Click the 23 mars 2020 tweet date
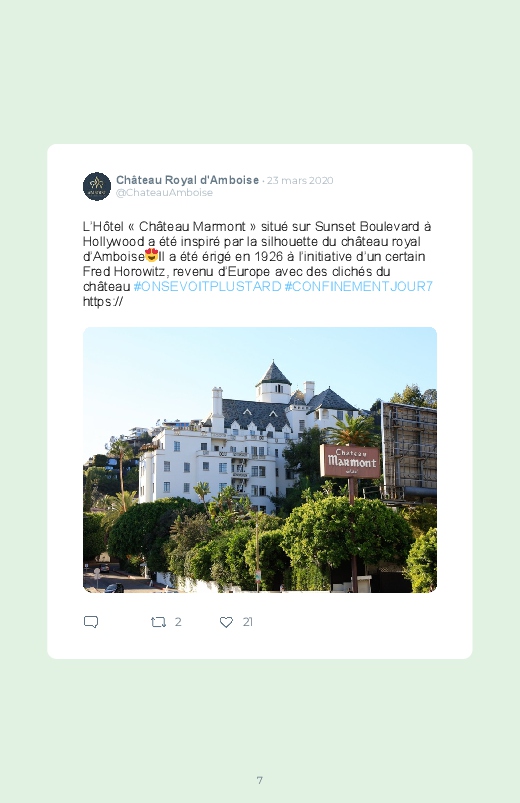The height and width of the screenshot is (803, 520). click(x=300, y=180)
